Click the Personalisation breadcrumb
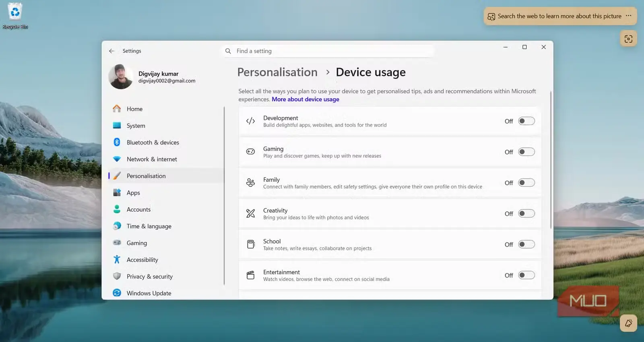 pos(277,72)
